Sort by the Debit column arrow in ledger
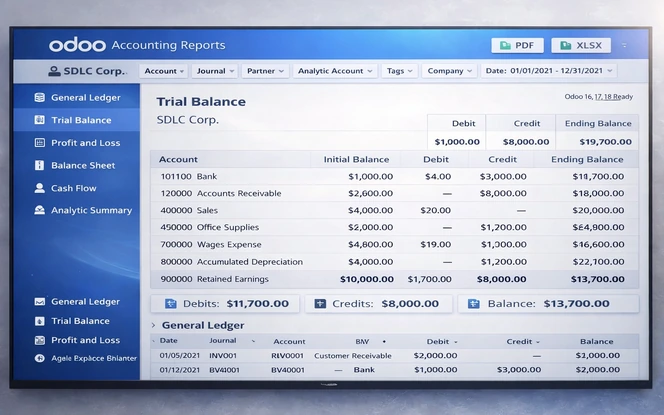This screenshot has width=664, height=415. click(x=456, y=342)
